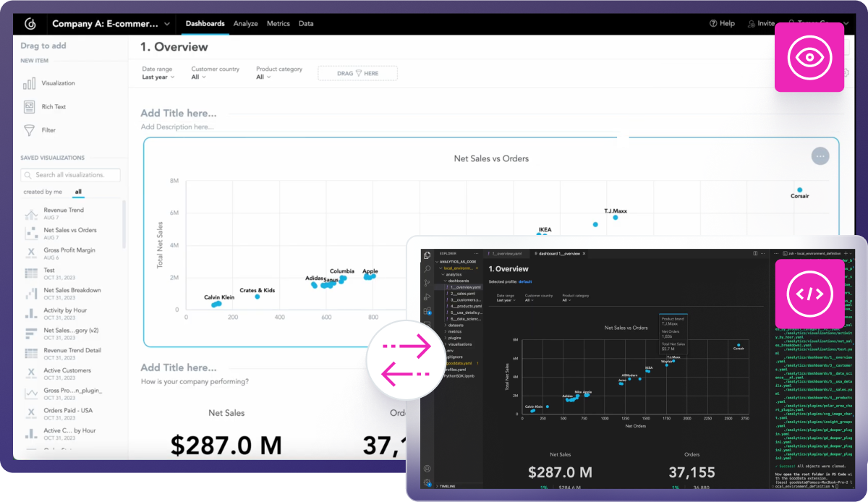Screen dimensions: 868x502
Task: Open the Search panel in VS Code
Action: 427,268
